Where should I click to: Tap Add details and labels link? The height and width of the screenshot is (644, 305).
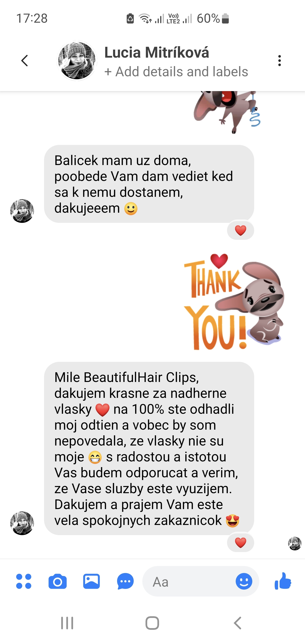[x=176, y=72]
